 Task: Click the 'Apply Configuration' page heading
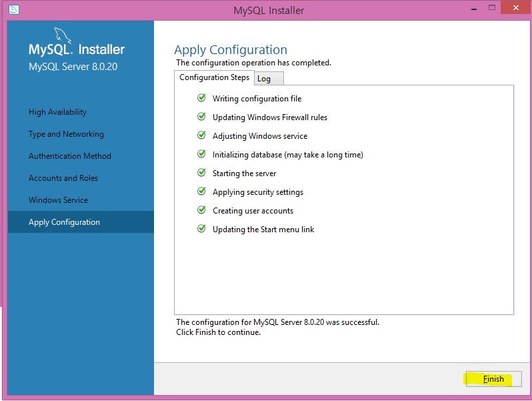(231, 50)
